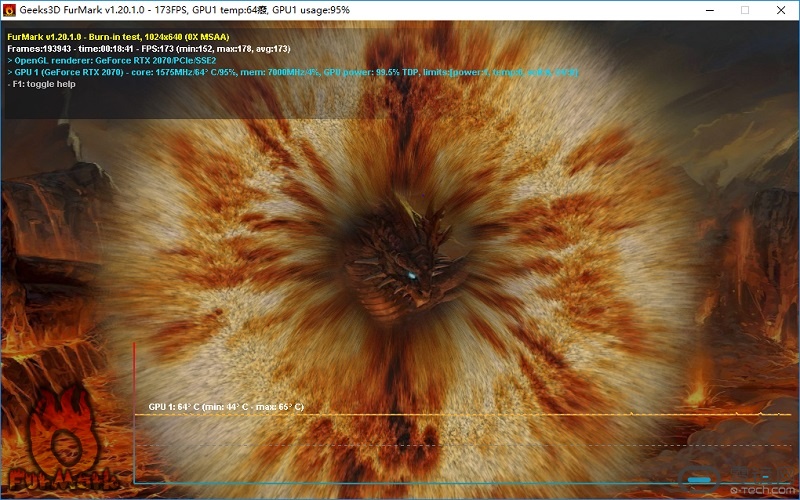800x500 pixels.
Task: Close the FurMark window
Action: click(x=781, y=10)
